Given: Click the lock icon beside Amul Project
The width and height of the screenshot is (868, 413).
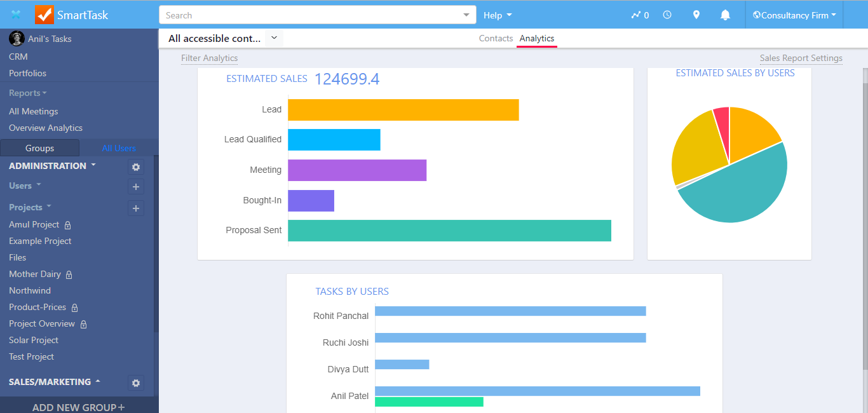Looking at the screenshot, I should pos(67,225).
